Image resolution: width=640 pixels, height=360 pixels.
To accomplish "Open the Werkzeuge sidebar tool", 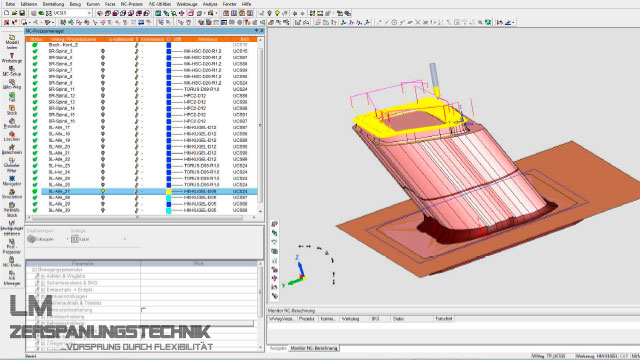I will point(12,58).
